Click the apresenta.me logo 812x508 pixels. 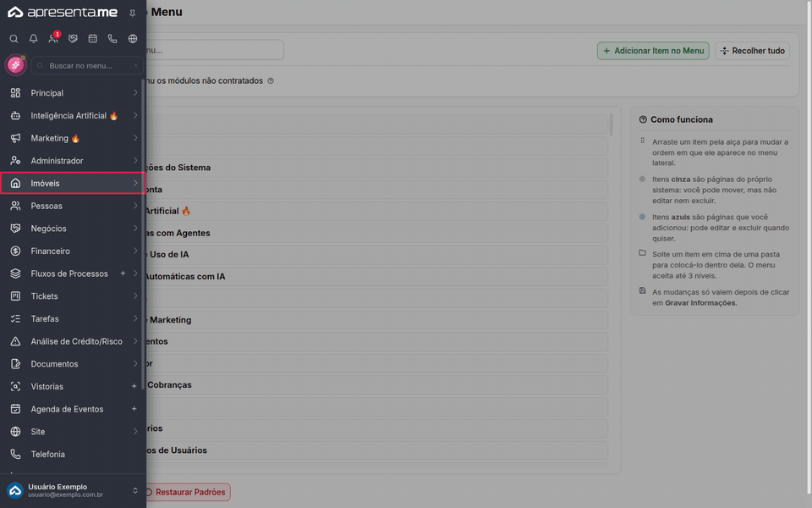[x=63, y=12]
